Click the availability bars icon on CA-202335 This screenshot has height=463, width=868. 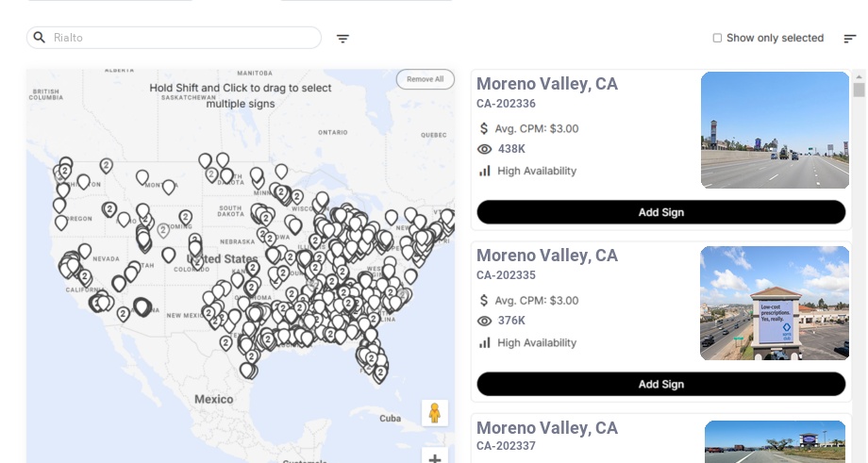[485, 342]
